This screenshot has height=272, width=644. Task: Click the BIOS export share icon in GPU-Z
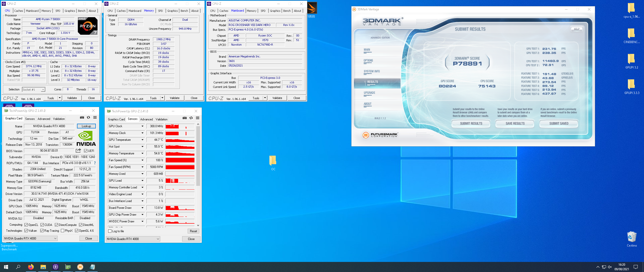pos(78,151)
